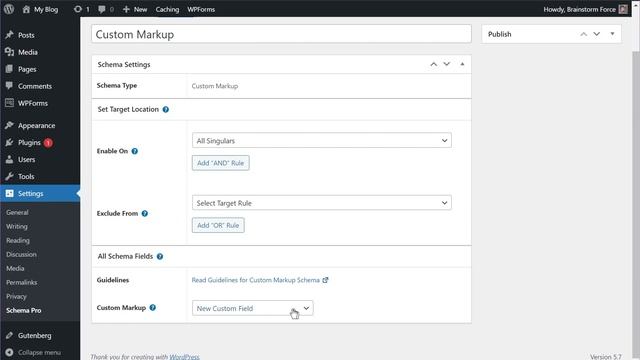Viewport: 640px width, 360px height.
Task: Open Media settings submenu
Action: [x=15, y=268]
